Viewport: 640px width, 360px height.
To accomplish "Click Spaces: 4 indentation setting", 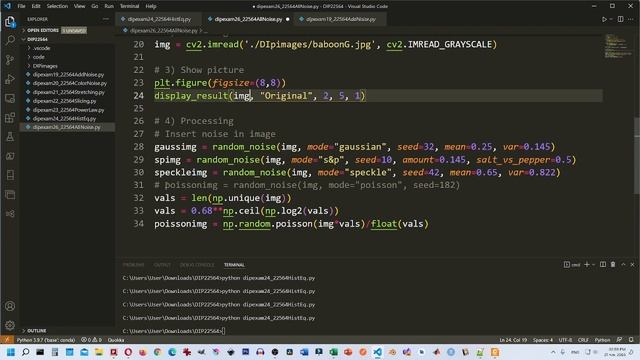I will [543, 340].
